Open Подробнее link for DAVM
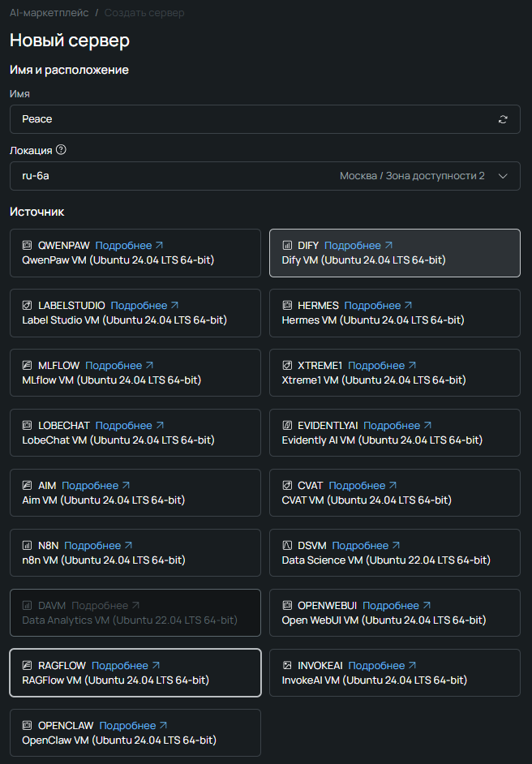532x764 pixels. (105, 605)
